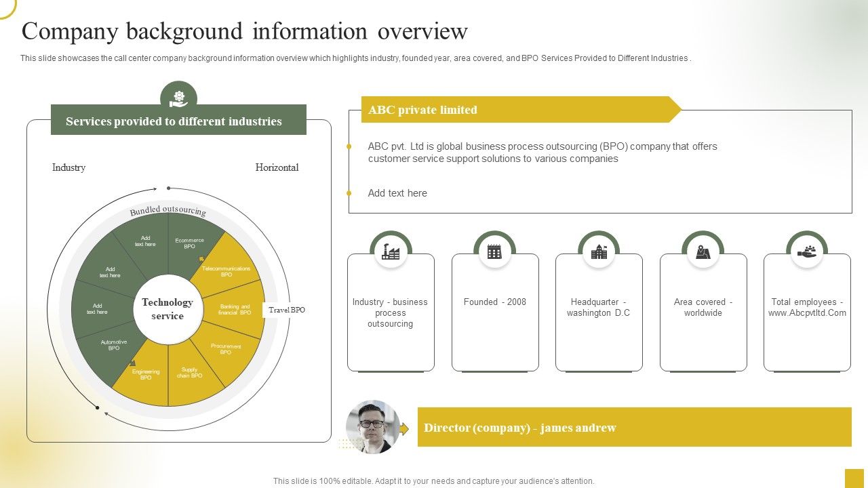Click the slide subtitle description sentence

355,58
